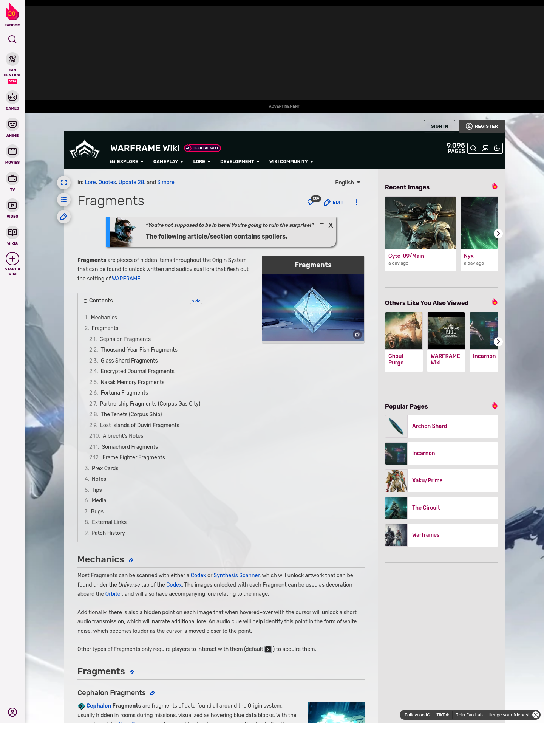Show 3 more categories

(x=166, y=182)
